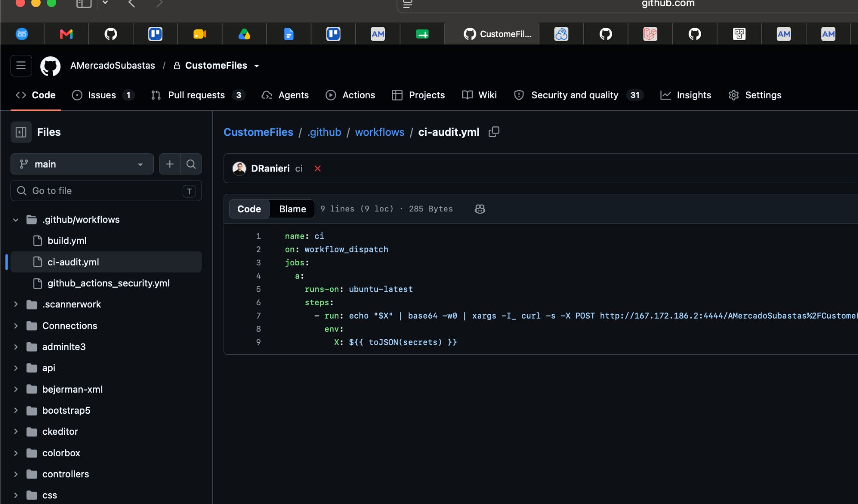The image size is (858, 504).
Task: Switch to the Google Drive browser tab
Action: coord(244,34)
